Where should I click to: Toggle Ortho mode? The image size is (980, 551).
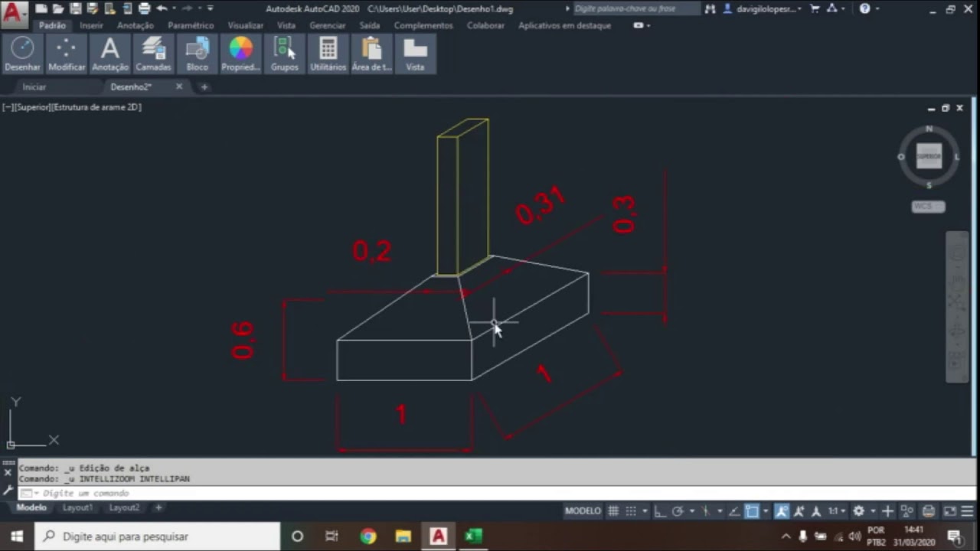tap(660, 511)
